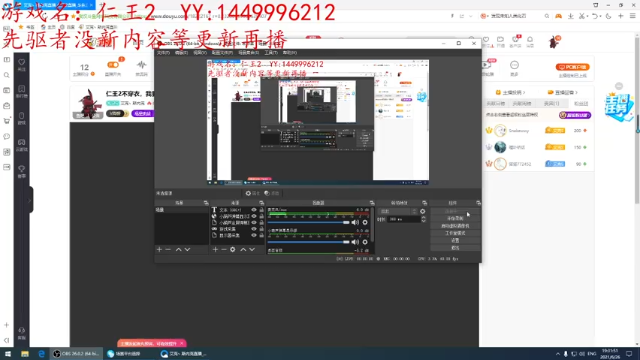Open OBS Edit menu

(x=181, y=53)
